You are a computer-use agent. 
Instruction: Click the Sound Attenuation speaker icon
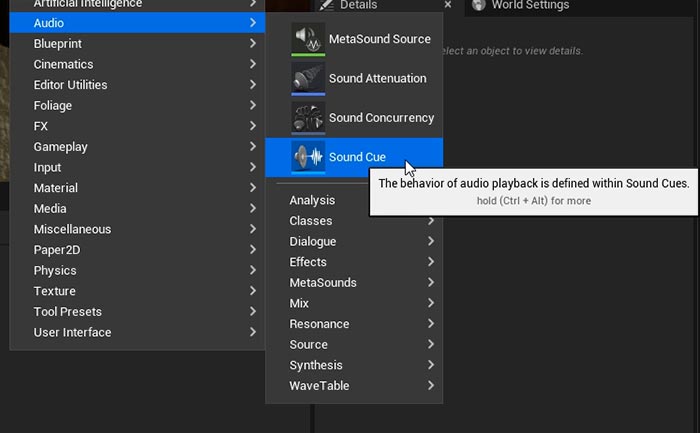(308, 79)
